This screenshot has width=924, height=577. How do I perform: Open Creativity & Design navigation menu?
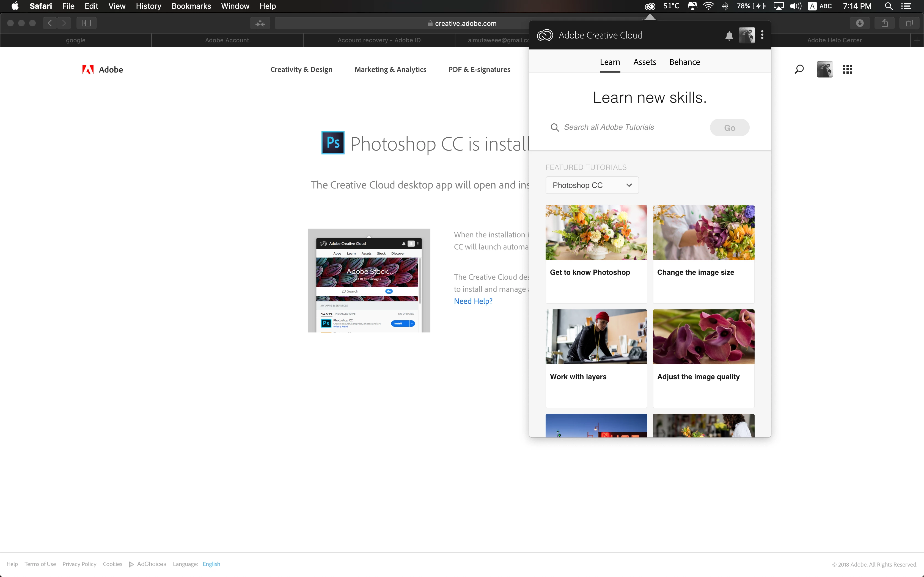pyautogui.click(x=301, y=70)
